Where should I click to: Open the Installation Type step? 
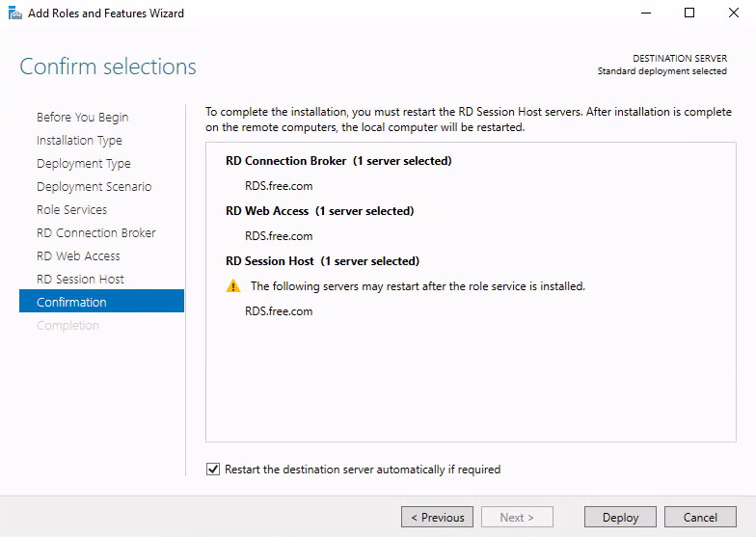click(x=79, y=141)
